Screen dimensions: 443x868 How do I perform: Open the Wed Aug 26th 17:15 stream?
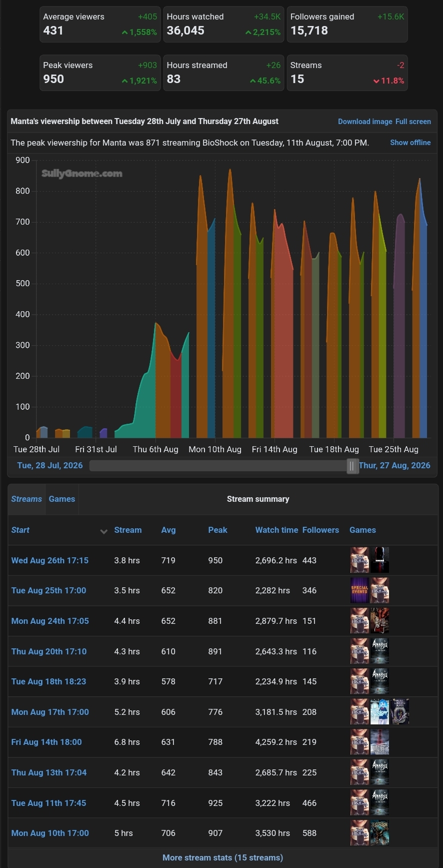[50, 560]
